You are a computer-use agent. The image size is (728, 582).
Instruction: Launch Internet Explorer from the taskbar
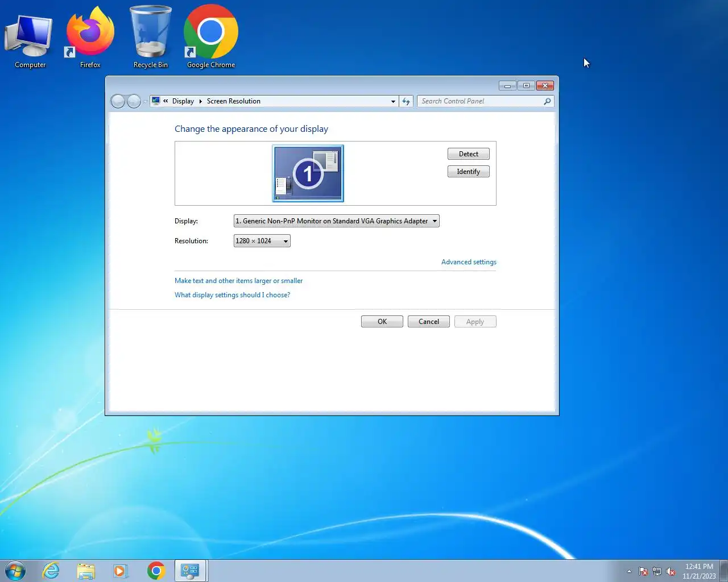[x=51, y=571]
